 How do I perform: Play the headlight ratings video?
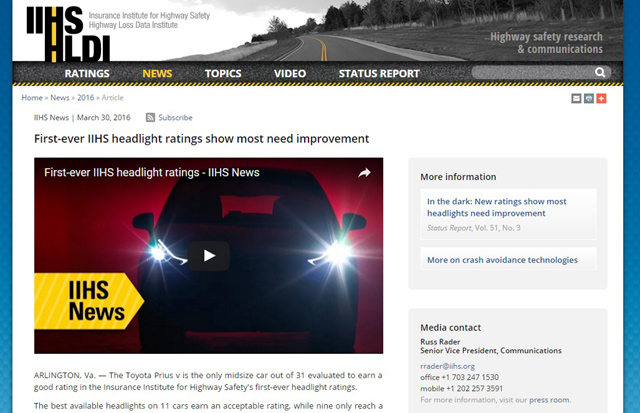pyautogui.click(x=209, y=256)
